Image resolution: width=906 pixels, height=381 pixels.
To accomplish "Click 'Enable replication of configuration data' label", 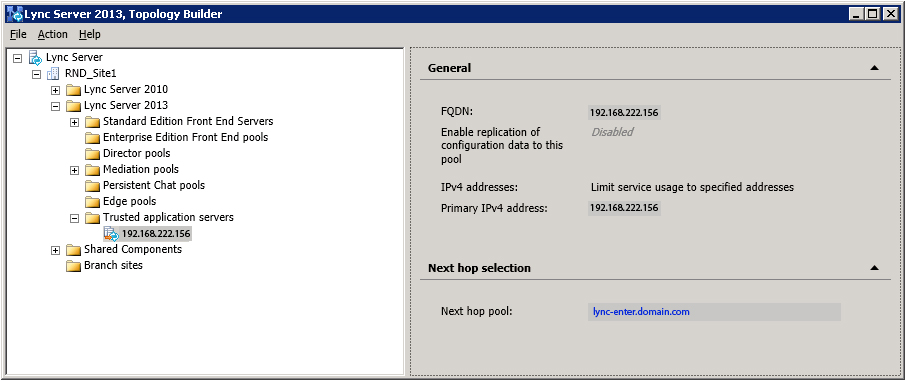I will [502, 145].
